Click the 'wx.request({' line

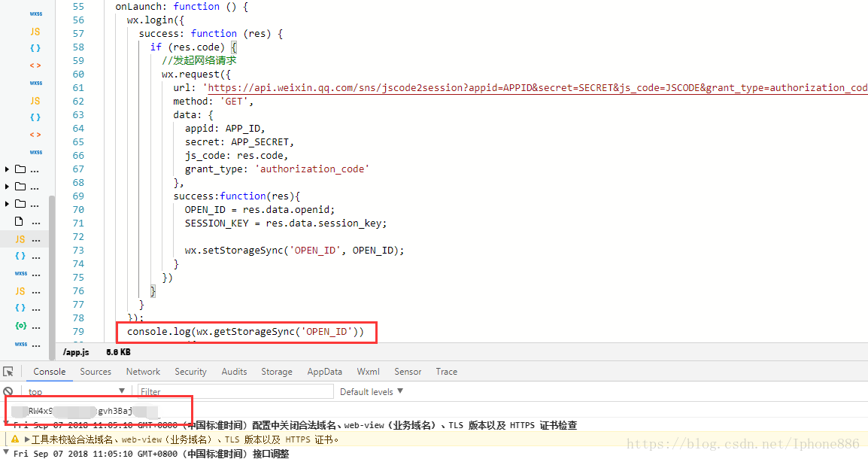(196, 74)
